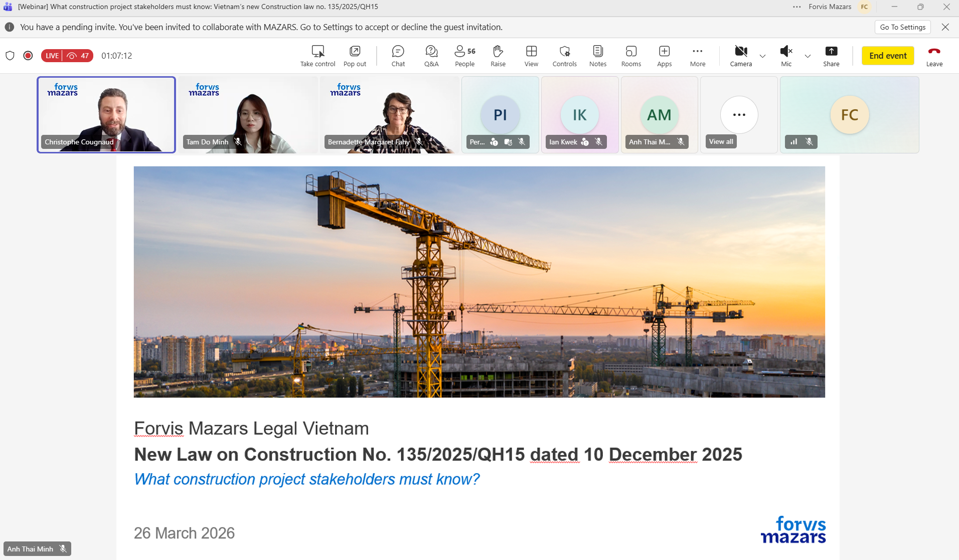Open the View menu
This screenshot has width=959, height=560.
(531, 55)
